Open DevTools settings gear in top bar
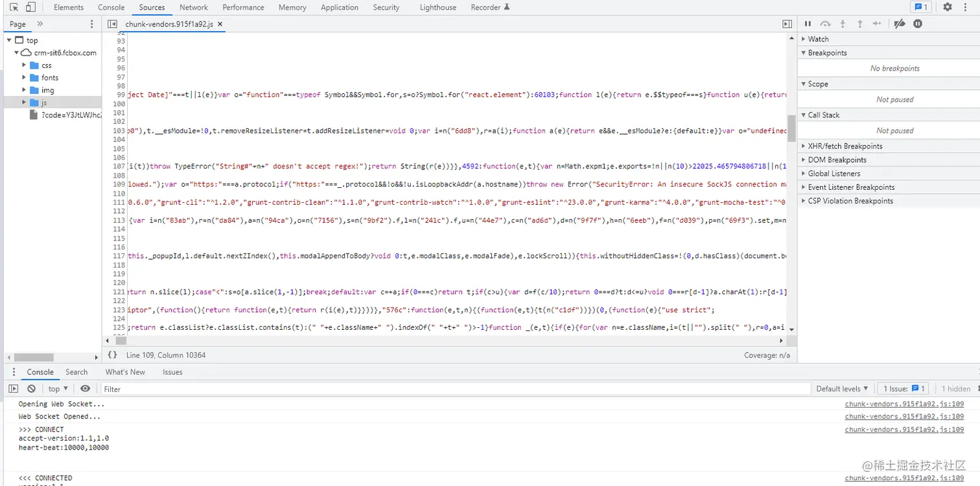This screenshot has width=980, height=486. click(x=948, y=7)
